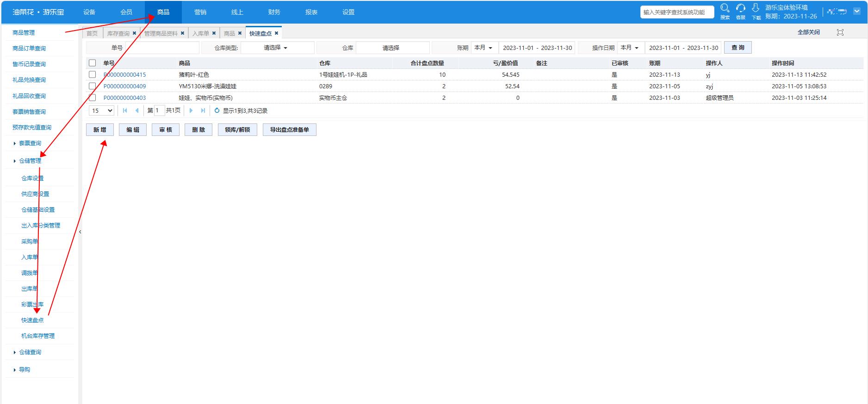The image size is (868, 404).
Task: Click the 账期 date range field
Action: [537, 48]
